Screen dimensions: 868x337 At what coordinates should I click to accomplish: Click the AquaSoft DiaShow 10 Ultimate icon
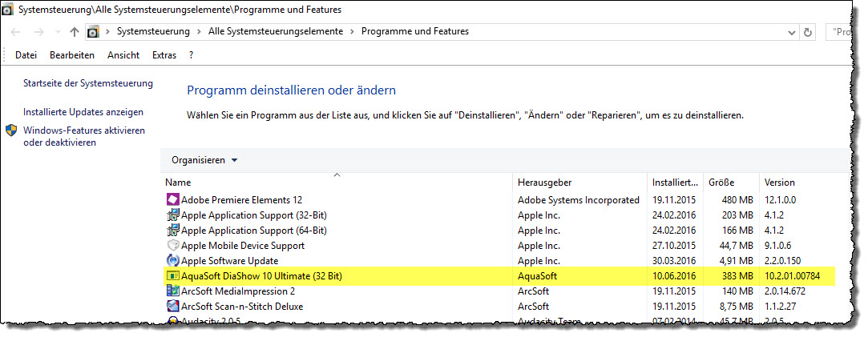pos(172,276)
